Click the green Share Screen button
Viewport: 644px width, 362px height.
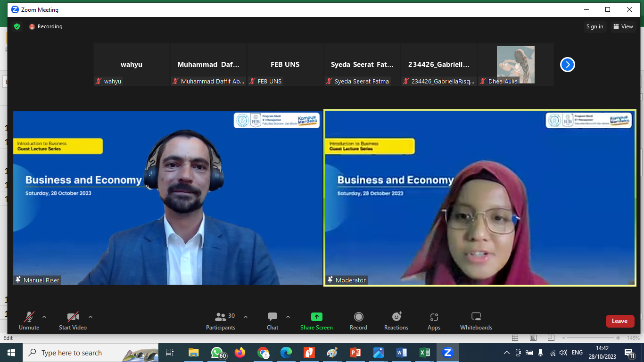click(x=316, y=321)
